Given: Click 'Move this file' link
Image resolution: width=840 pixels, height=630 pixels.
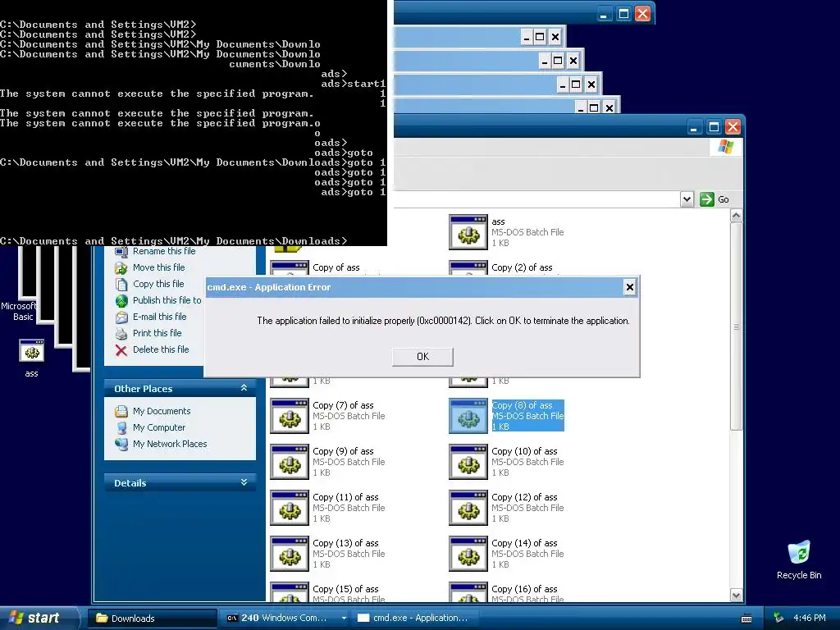Looking at the screenshot, I should point(158,267).
